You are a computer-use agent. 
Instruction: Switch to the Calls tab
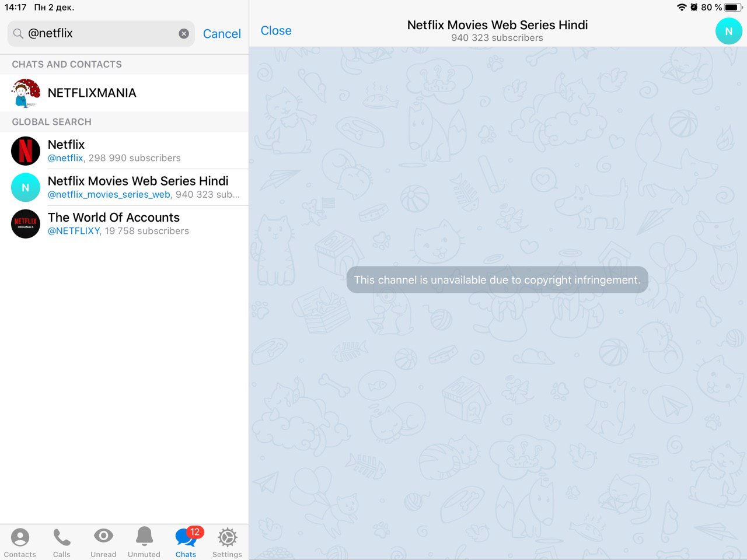61,542
